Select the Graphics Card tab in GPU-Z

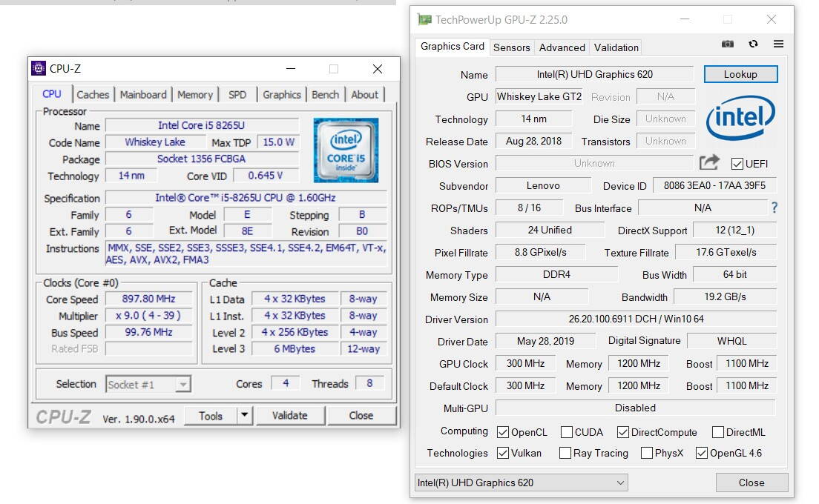click(453, 46)
